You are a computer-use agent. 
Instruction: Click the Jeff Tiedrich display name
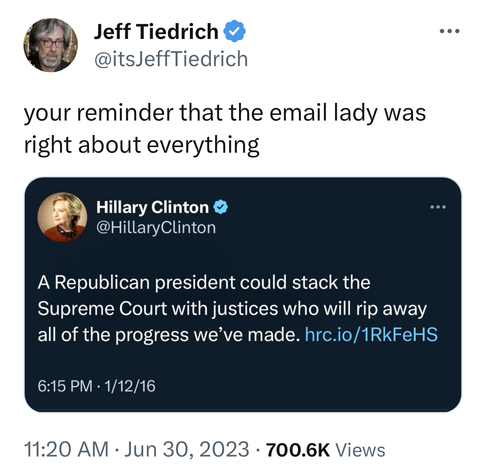coord(156,31)
